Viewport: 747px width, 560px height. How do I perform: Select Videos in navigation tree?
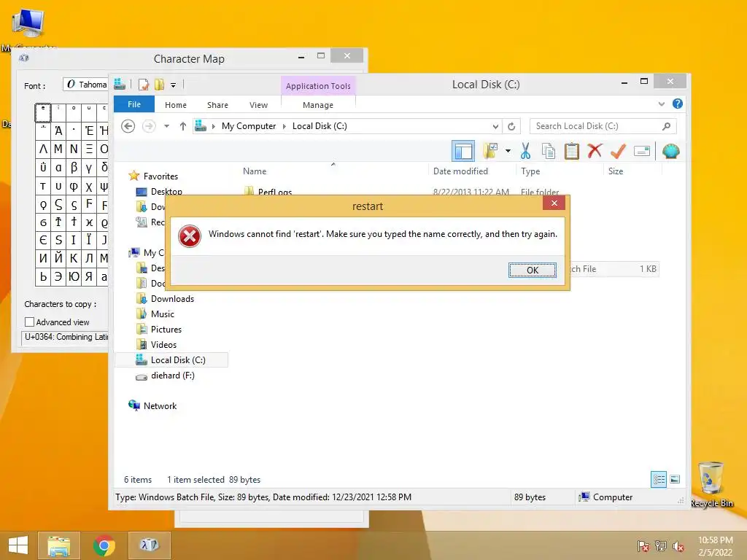(163, 344)
